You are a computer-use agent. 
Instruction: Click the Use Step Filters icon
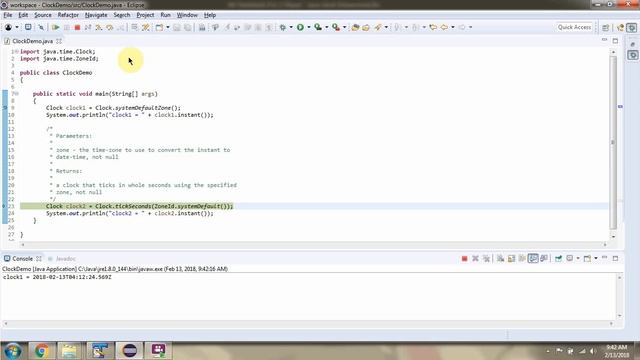click(x=146, y=27)
